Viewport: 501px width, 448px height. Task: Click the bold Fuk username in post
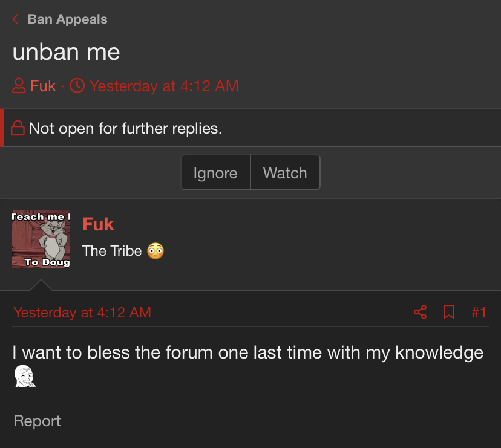pos(98,224)
